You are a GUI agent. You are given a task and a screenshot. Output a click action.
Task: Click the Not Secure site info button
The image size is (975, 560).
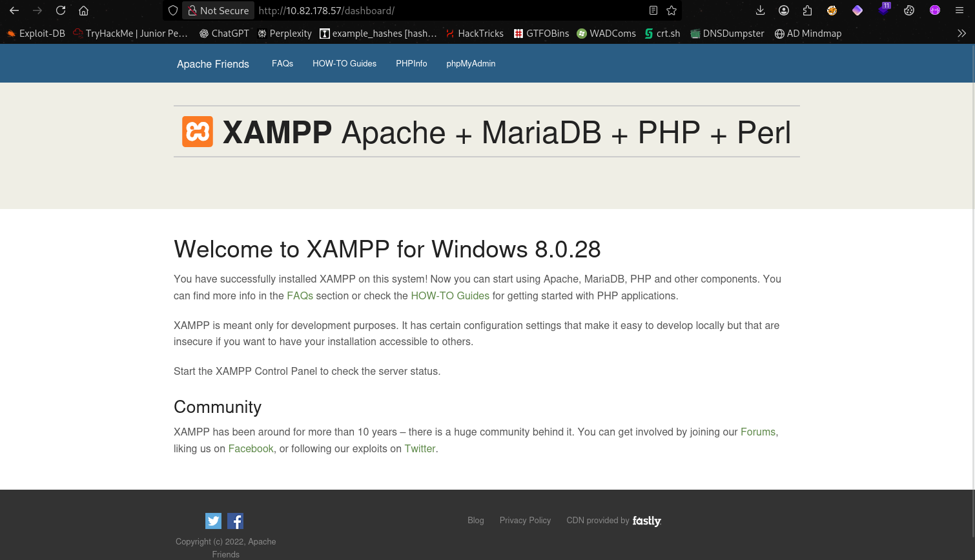point(218,10)
